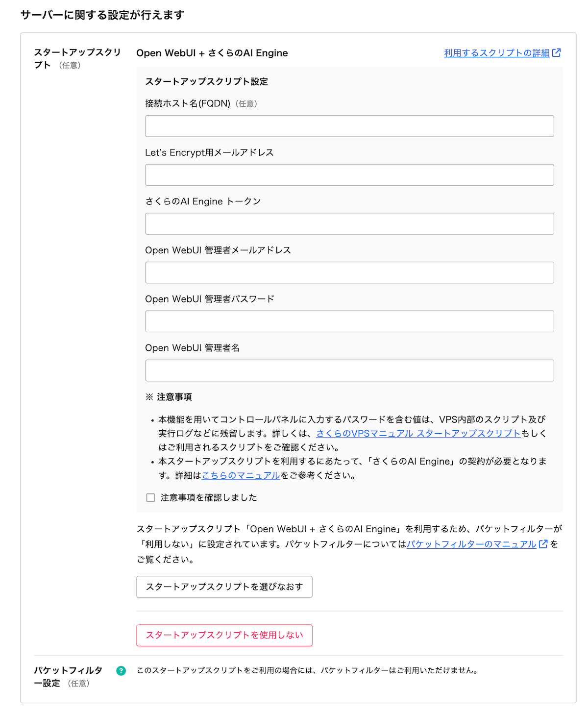Click the パケットフィルター設定 label
Image resolution: width=588 pixels, height=712 pixels.
coord(67,676)
